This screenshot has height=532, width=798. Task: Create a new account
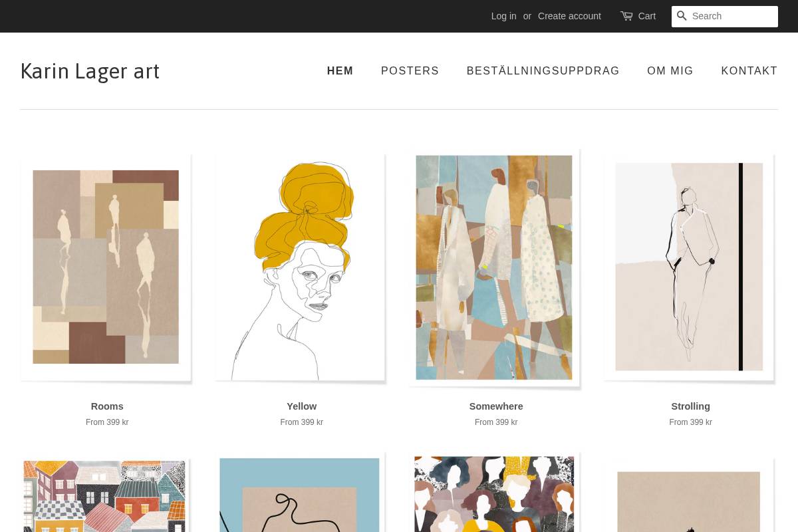(569, 15)
